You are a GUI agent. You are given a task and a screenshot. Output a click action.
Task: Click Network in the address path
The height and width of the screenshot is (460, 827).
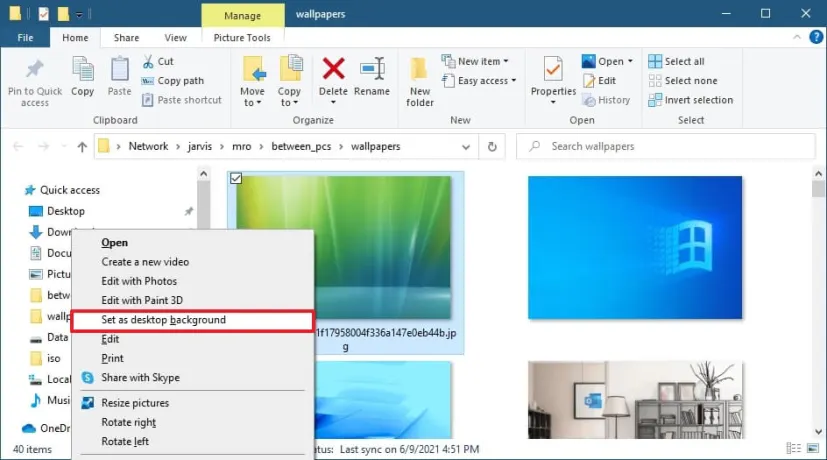(148, 146)
